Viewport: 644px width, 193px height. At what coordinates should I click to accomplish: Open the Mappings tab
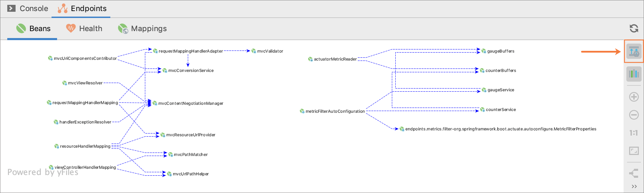[142, 28]
